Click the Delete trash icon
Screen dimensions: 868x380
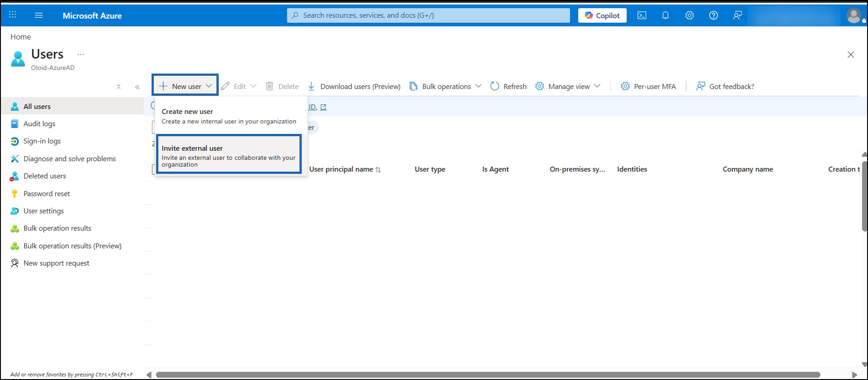point(269,86)
